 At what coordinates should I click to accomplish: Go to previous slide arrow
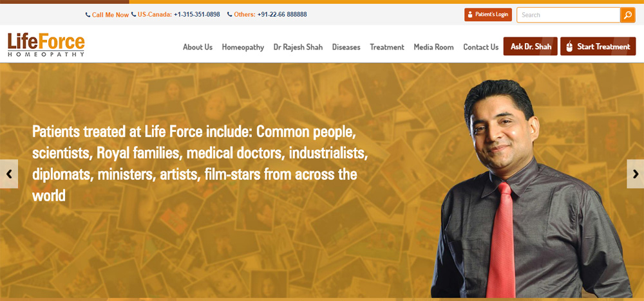point(8,174)
